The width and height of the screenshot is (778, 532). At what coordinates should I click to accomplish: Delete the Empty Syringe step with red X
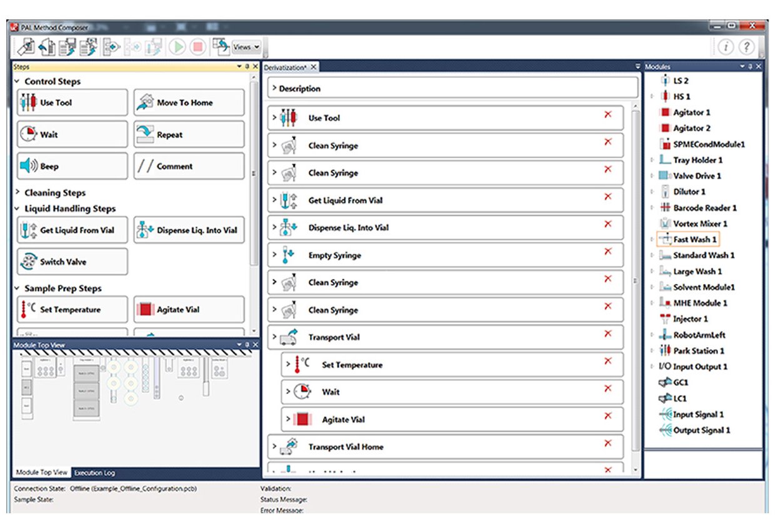pyautogui.click(x=607, y=252)
